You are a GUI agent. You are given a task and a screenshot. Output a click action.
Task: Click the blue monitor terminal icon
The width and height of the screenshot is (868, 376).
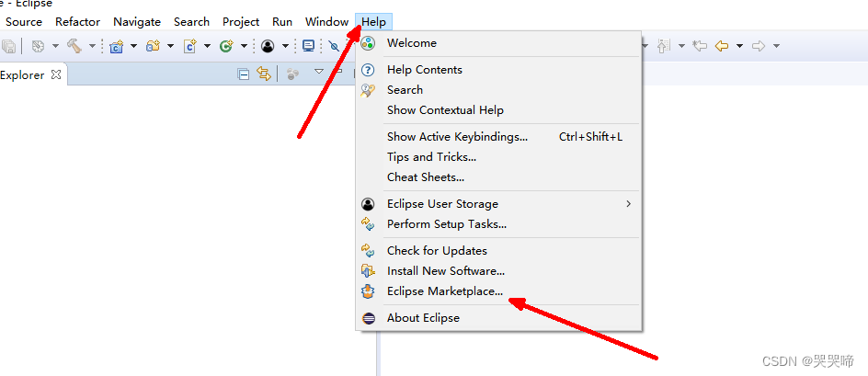pyautogui.click(x=308, y=46)
